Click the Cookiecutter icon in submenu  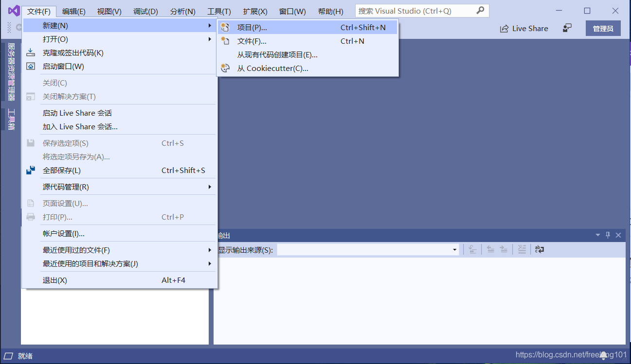click(x=225, y=68)
